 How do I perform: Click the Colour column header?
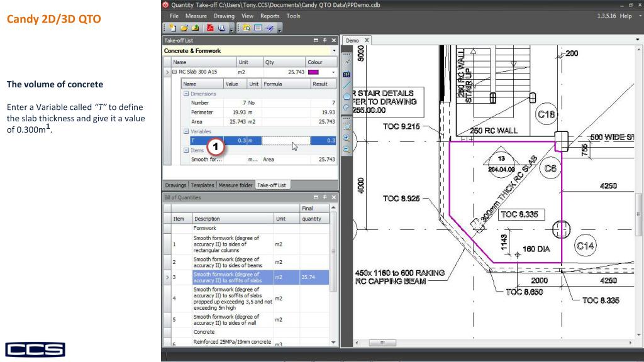(x=321, y=62)
